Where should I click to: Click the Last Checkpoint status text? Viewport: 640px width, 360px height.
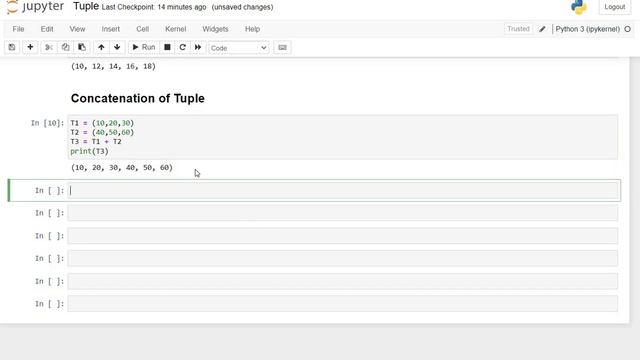[x=154, y=7]
